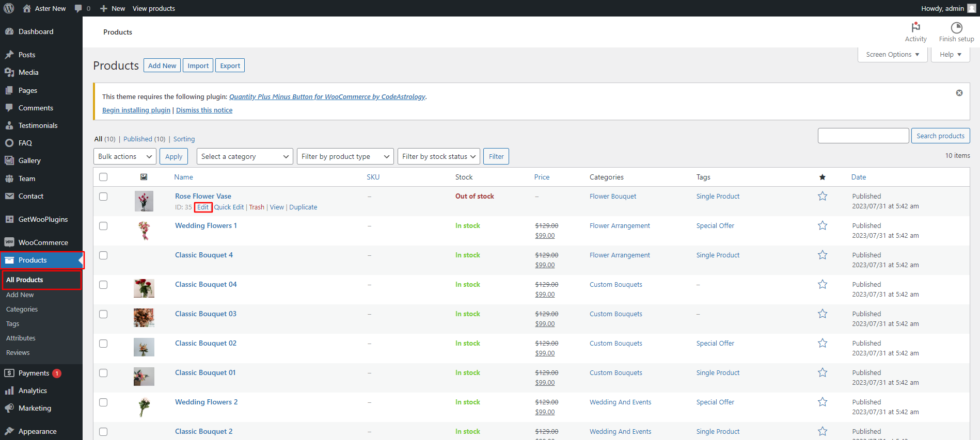
Task: Click the product search input field
Action: [863, 136]
